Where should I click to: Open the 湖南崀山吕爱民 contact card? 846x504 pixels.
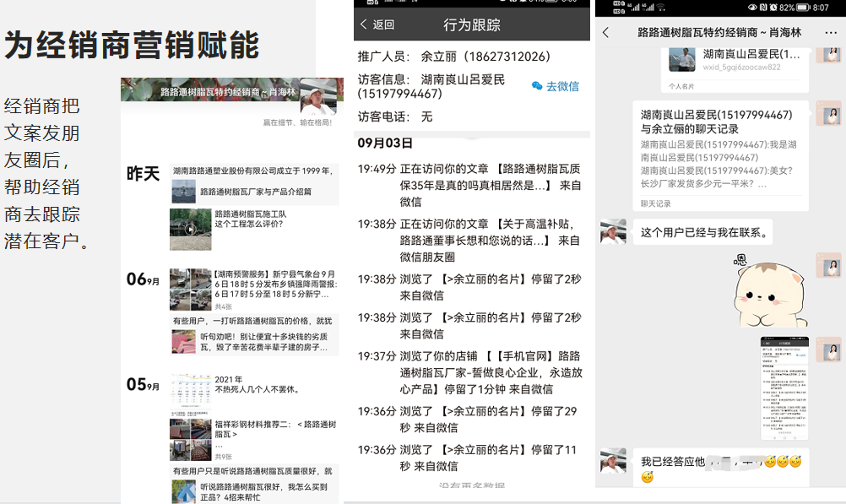pos(734,68)
